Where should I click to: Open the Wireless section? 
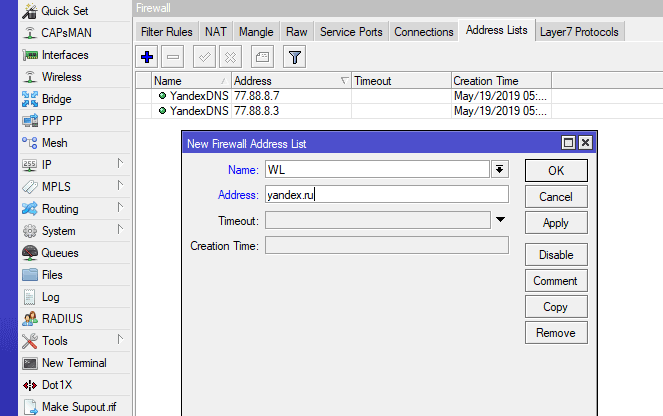coord(75,77)
